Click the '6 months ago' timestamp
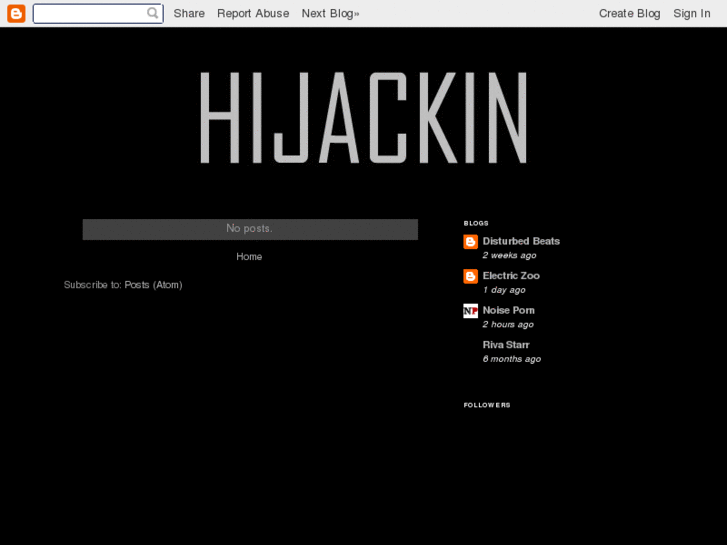This screenshot has height=545, width=727. 511,359
